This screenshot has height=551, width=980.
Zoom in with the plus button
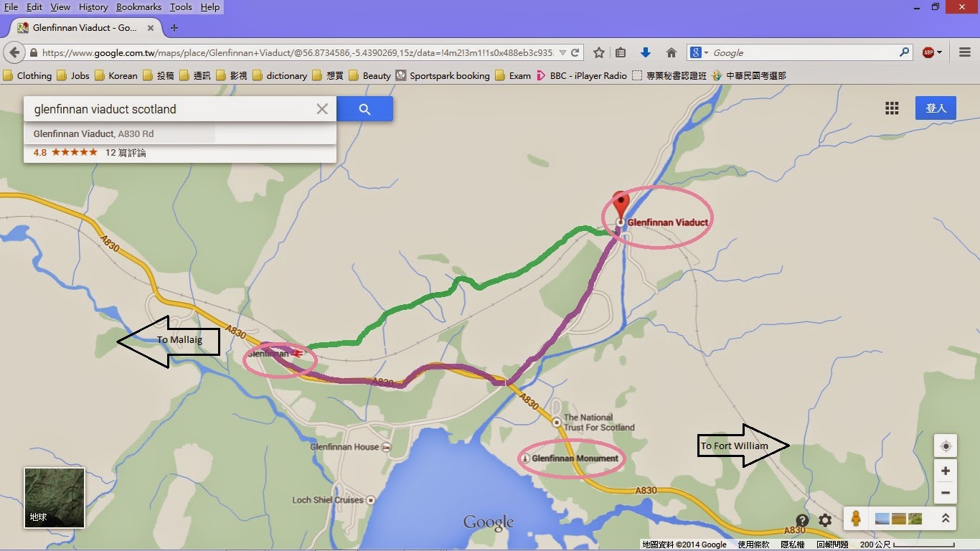[x=946, y=471]
